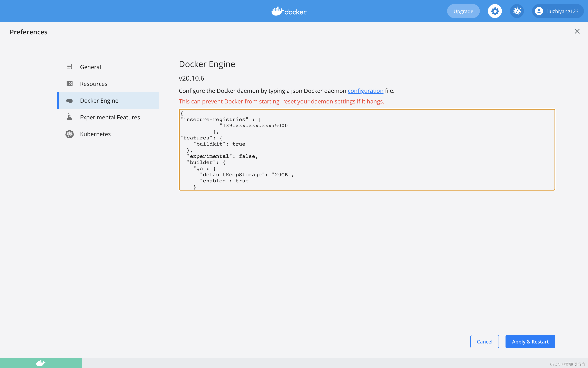Click the Experimental Features flask icon
588x368 pixels.
(69, 117)
